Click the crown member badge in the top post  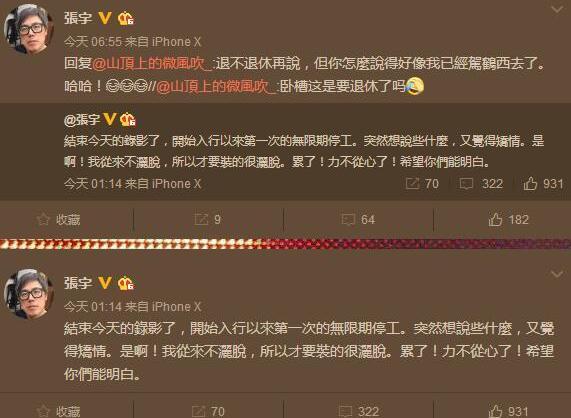coord(126,18)
